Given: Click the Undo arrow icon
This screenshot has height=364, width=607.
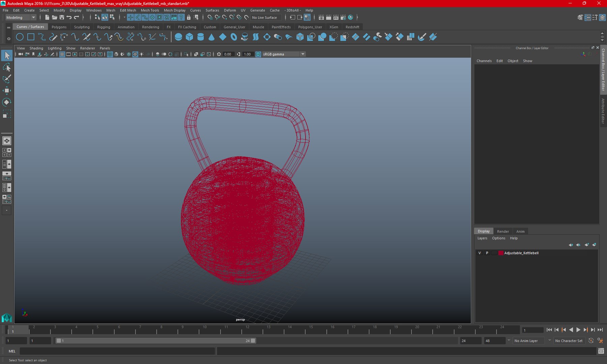Looking at the screenshot, I should tap(69, 18).
